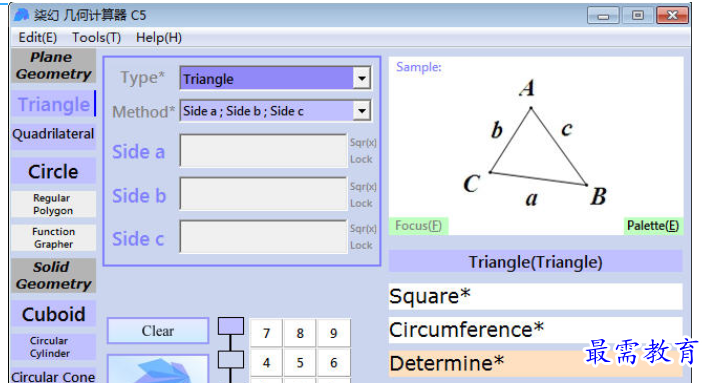Image resolution: width=707 pixels, height=383 pixels.
Task: Select the Square* result row
Action: tap(536, 296)
